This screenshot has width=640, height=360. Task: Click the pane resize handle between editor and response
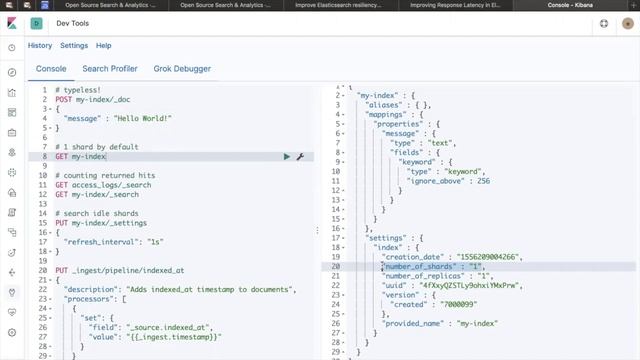tap(317, 231)
